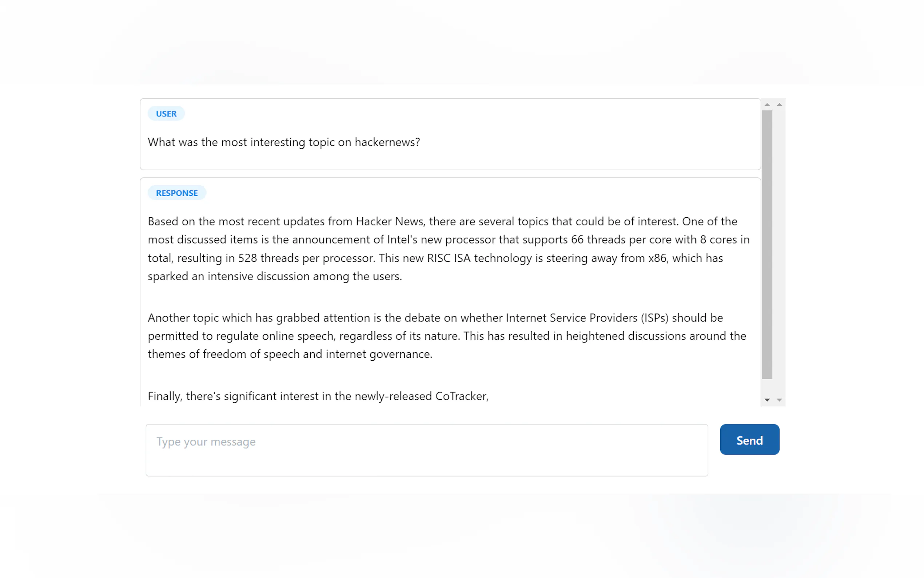Click '528 threads' in the response text
Image resolution: width=924 pixels, height=578 pixels.
(268, 258)
